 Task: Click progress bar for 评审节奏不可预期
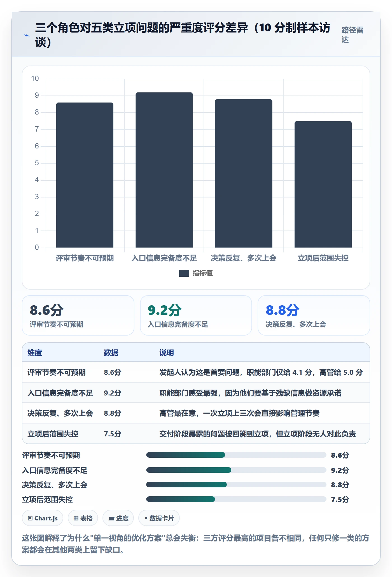236,455
